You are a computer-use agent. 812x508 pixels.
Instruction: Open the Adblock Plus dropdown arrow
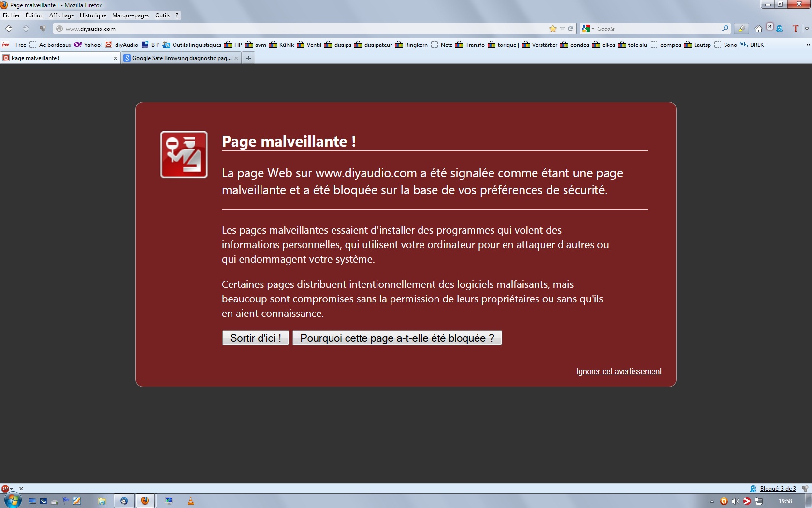coord(12,489)
